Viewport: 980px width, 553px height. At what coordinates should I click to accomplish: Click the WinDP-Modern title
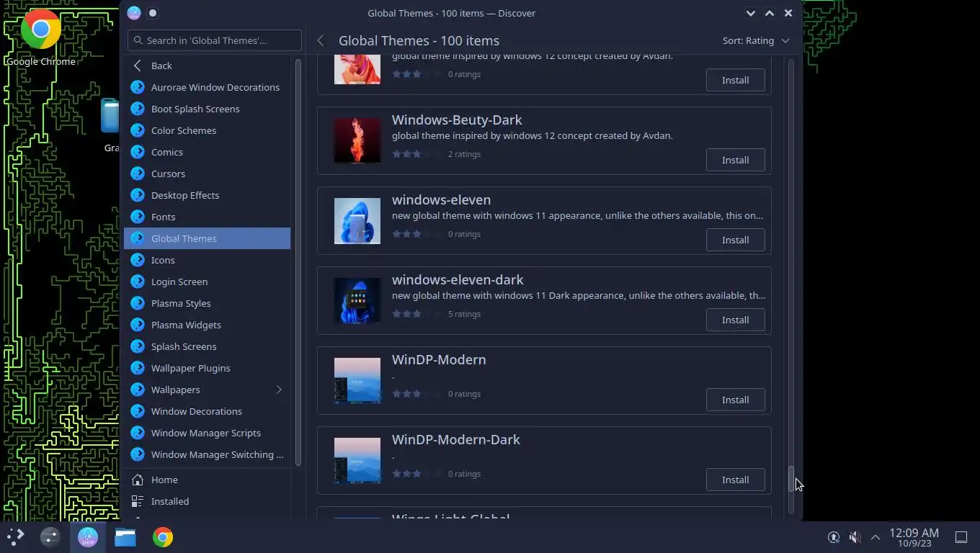click(439, 359)
